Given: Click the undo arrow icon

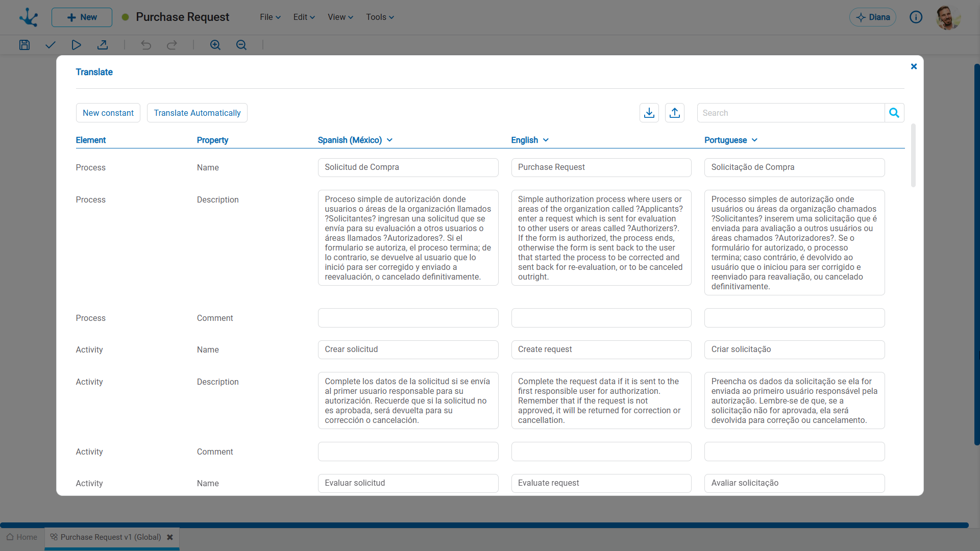Looking at the screenshot, I should coord(146,45).
